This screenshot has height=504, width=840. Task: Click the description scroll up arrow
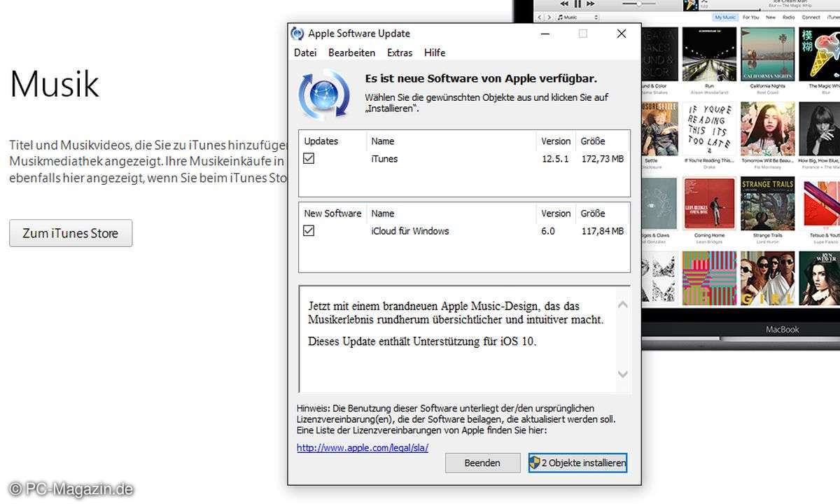pos(622,304)
